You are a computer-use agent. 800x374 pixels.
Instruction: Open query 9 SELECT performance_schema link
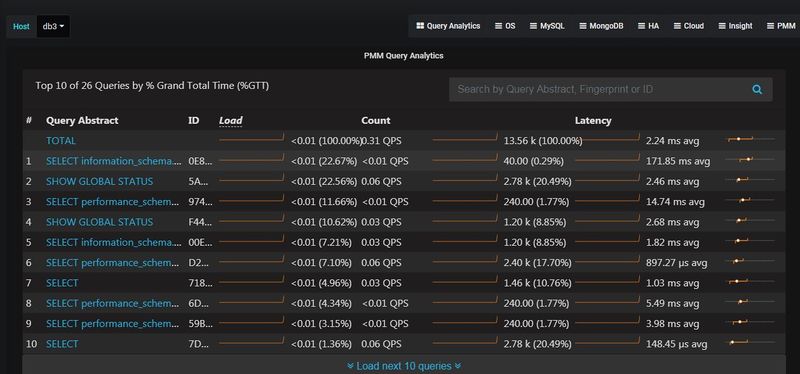pos(113,324)
